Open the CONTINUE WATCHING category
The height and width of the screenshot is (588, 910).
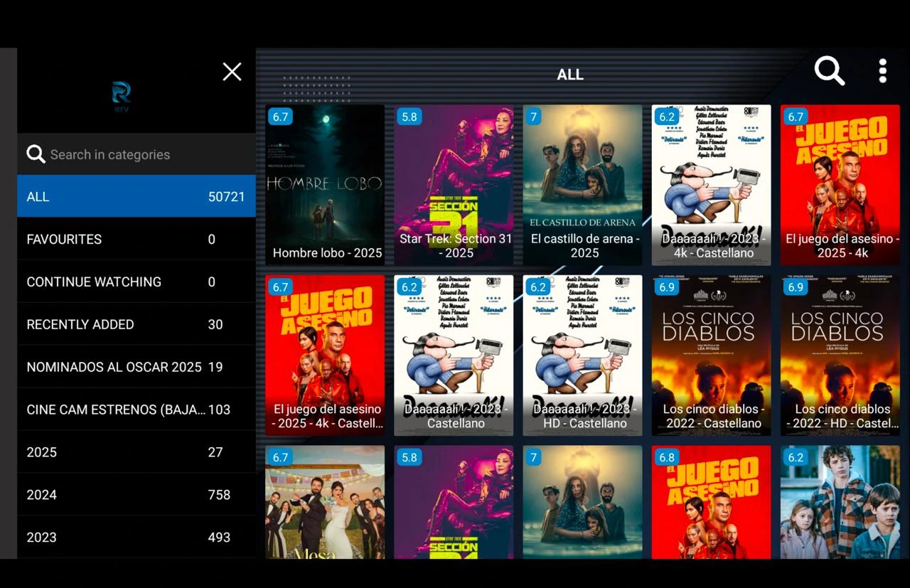pos(136,282)
